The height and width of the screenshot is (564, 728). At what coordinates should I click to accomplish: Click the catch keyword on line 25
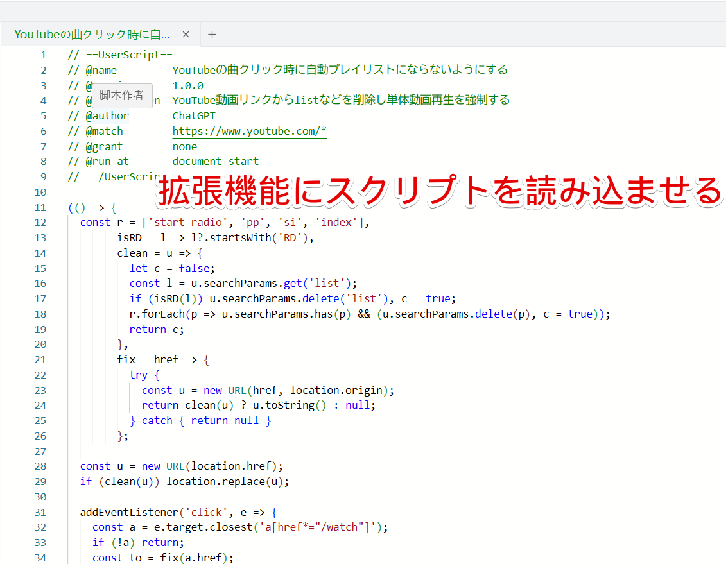tap(157, 420)
